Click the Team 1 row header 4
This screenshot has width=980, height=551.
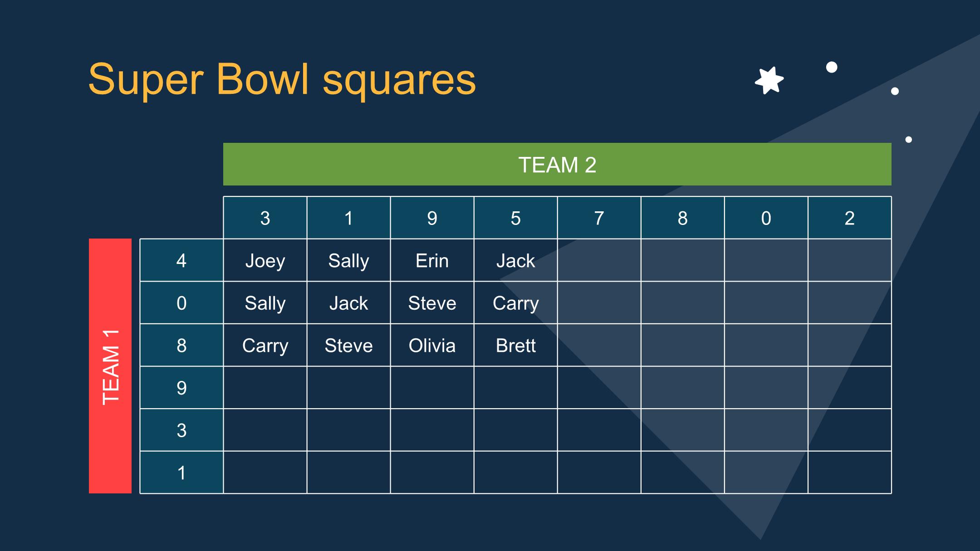[x=181, y=260]
